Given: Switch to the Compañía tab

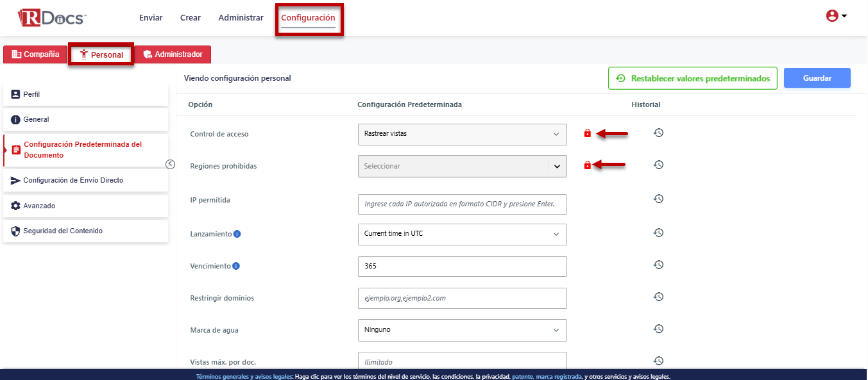Looking at the screenshot, I should 36,54.
